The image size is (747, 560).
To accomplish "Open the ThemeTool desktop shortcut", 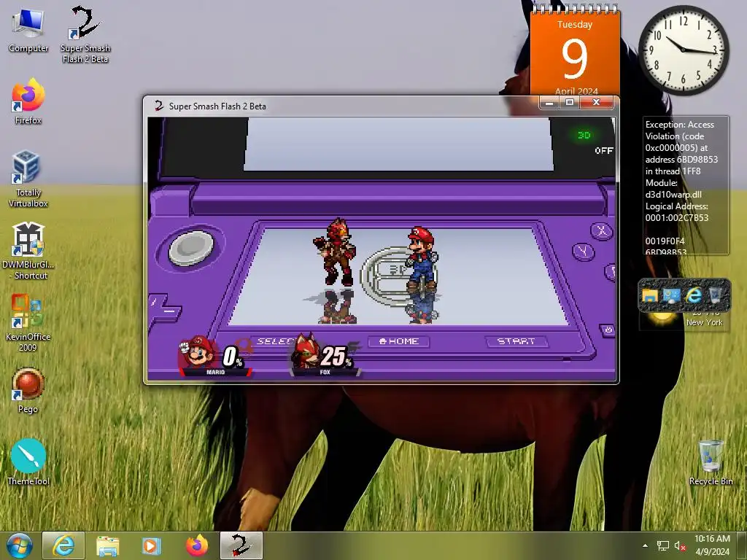I will pos(28,462).
